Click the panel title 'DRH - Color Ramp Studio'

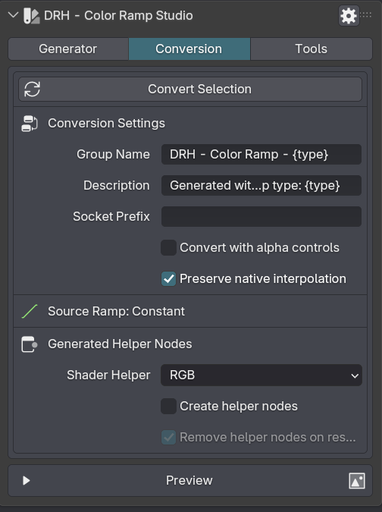coord(119,16)
